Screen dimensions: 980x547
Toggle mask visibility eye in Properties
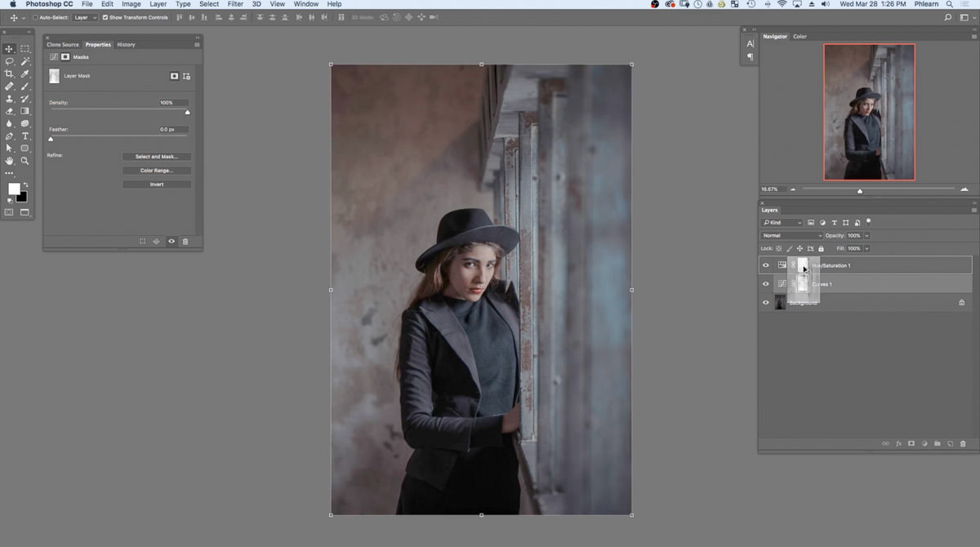click(x=171, y=242)
